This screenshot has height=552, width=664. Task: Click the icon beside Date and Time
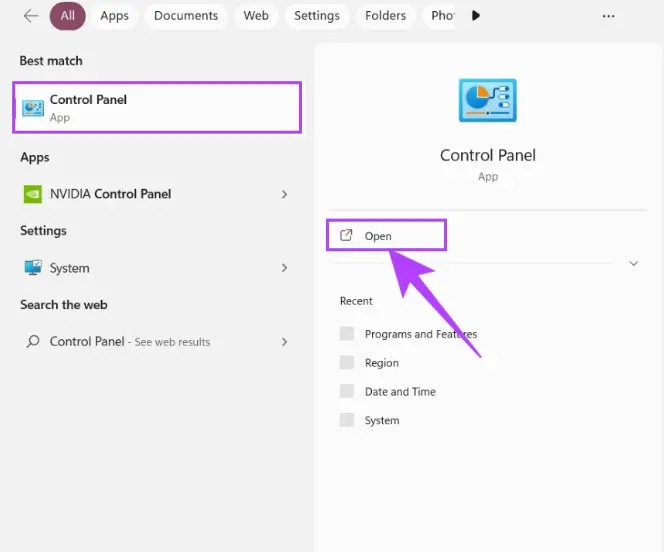347,391
